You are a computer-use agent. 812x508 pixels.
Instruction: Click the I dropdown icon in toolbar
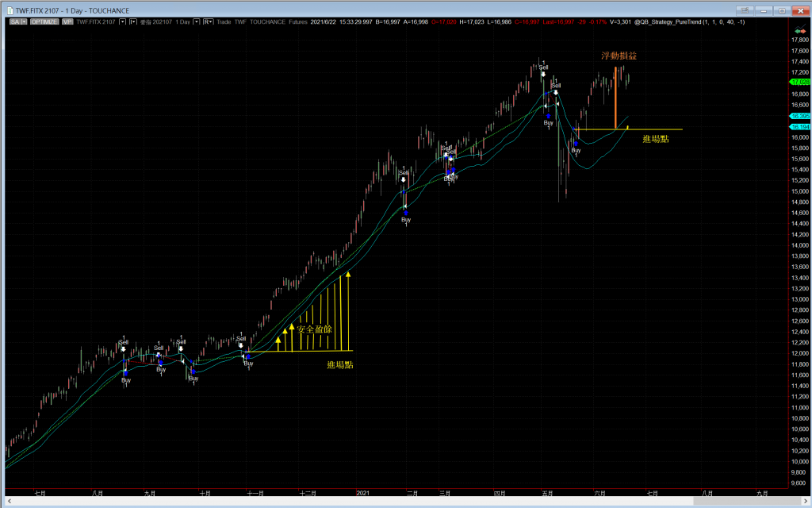pos(132,21)
